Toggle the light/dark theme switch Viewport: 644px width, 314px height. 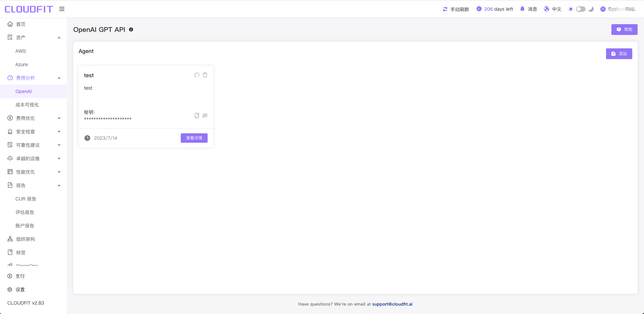point(581,9)
